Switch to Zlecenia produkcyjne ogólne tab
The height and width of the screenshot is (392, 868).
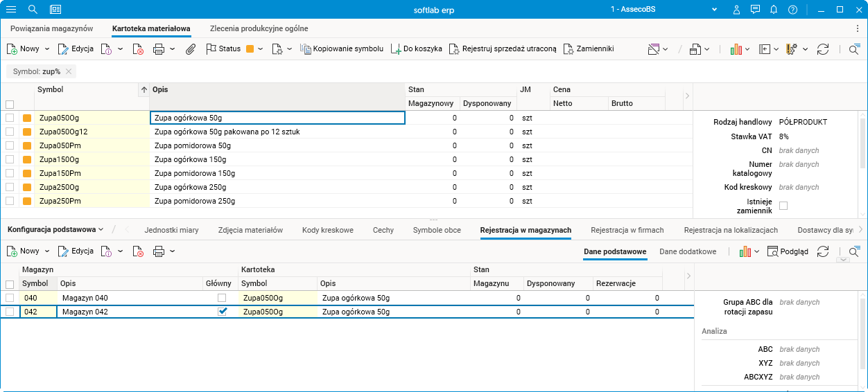259,28
